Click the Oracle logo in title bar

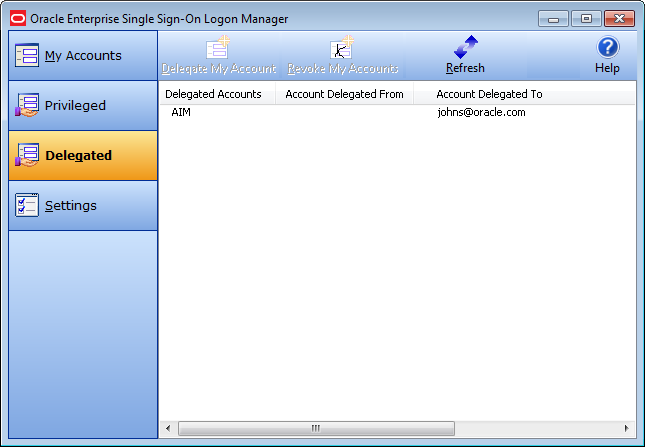pos(18,19)
